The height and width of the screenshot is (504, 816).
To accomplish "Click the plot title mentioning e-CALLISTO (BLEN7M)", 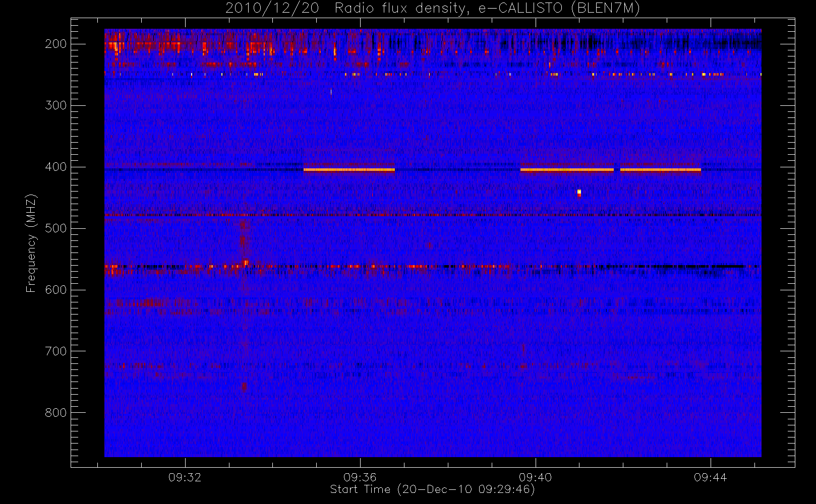I will pos(433,8).
